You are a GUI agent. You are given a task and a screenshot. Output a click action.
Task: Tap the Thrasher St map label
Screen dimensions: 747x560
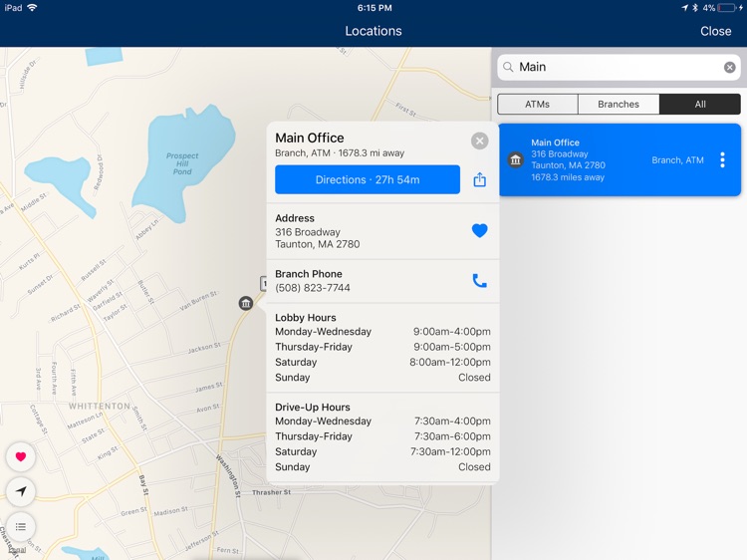(271, 492)
